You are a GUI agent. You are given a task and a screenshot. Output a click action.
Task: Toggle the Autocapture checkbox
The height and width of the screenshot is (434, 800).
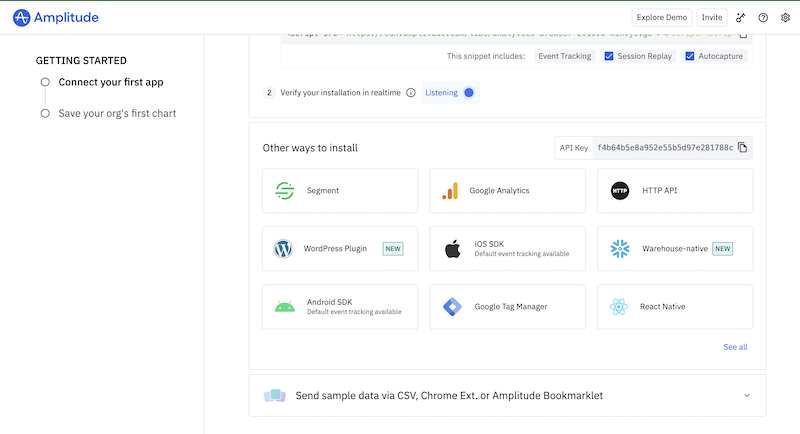coord(689,56)
